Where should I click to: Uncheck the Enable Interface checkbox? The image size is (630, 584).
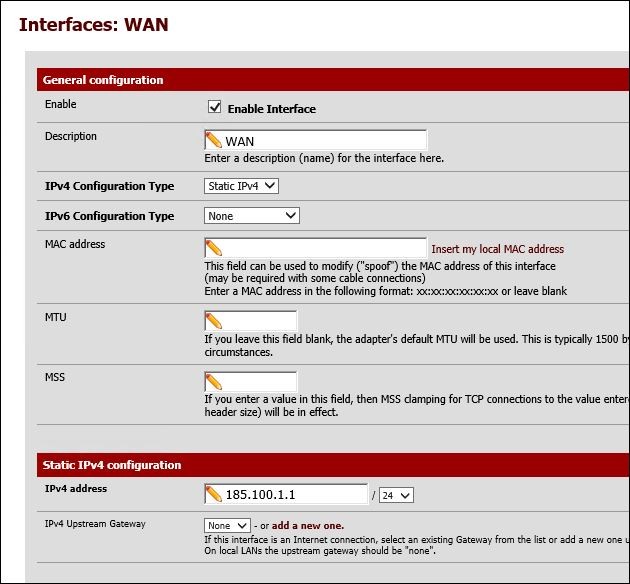[x=214, y=107]
